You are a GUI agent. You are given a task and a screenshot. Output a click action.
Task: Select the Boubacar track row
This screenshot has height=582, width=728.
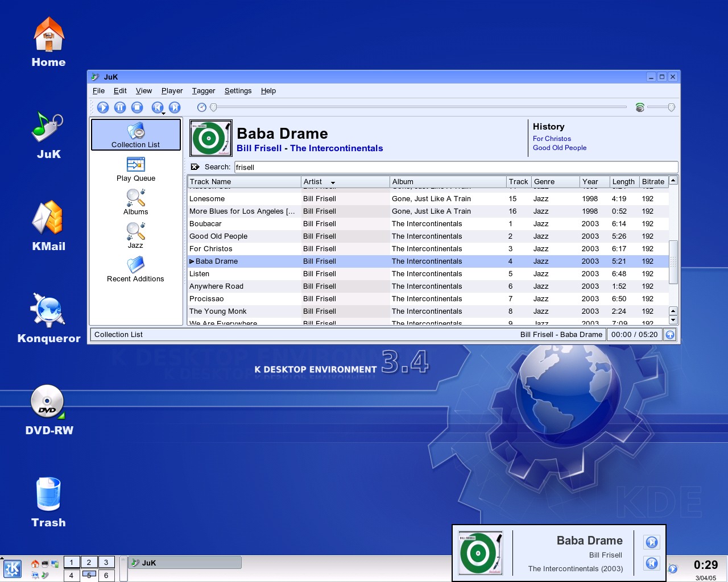pos(428,224)
